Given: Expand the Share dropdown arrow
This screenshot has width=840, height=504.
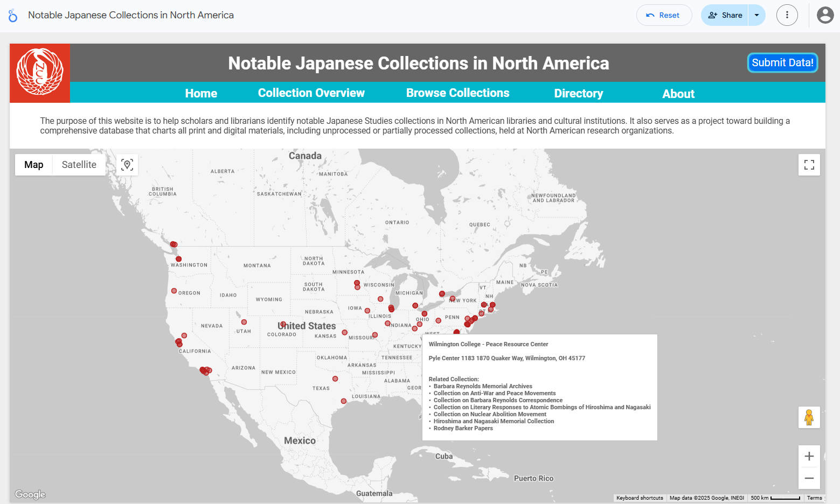Looking at the screenshot, I should point(756,15).
